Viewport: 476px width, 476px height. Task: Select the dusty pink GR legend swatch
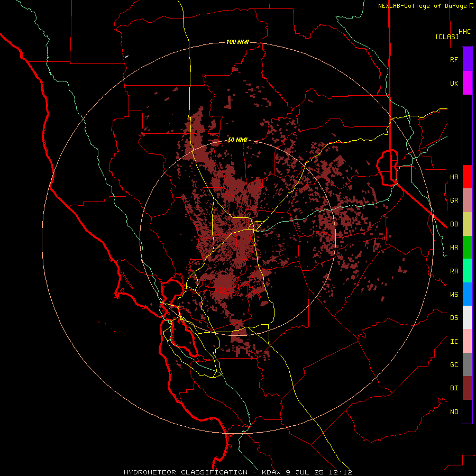(467, 200)
